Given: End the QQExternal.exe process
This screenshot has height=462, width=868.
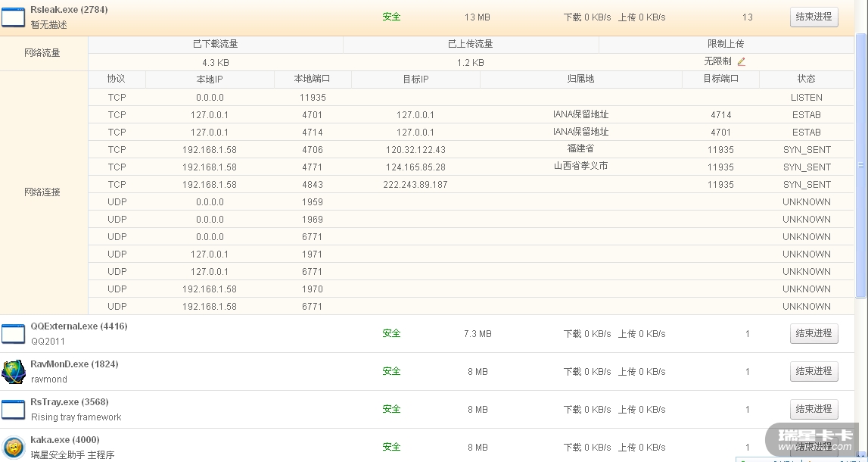Looking at the screenshot, I should point(814,333).
